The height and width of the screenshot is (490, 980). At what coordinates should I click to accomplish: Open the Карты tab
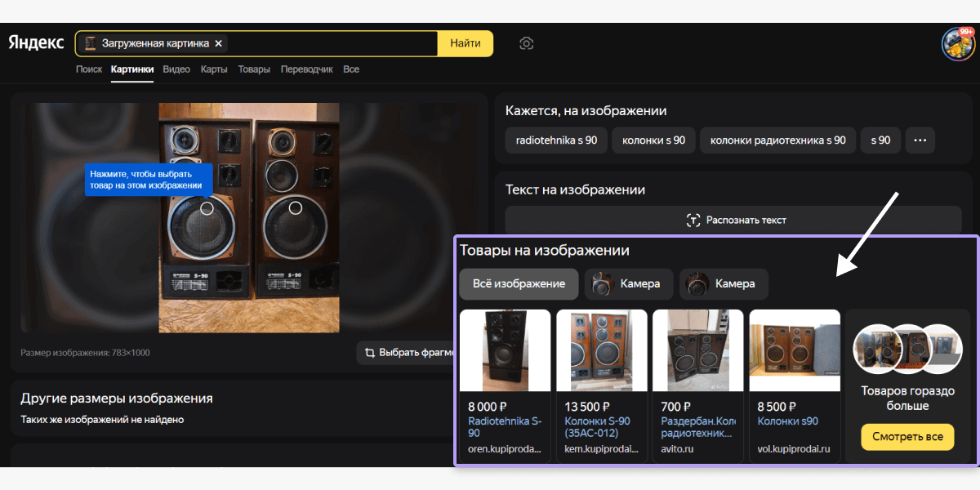tap(214, 69)
